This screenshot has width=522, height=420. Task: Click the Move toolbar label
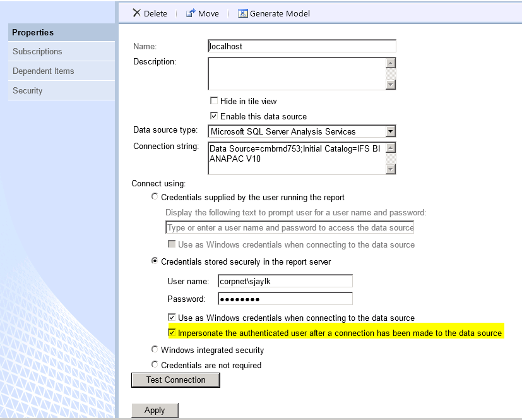coord(208,14)
